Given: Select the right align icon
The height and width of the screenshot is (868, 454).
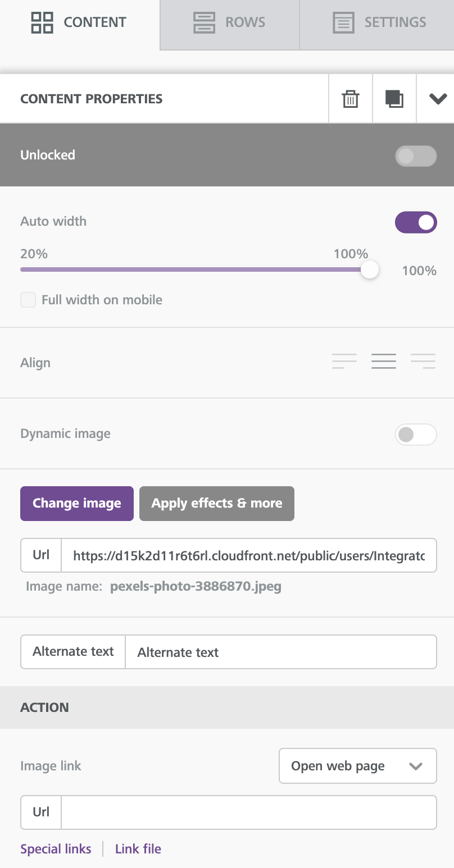Looking at the screenshot, I should pos(423,361).
